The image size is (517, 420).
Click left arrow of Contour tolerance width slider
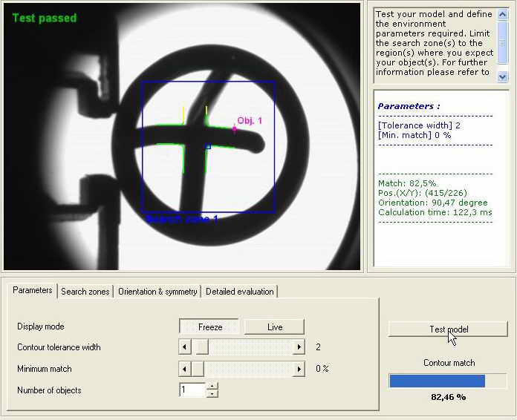tap(185, 347)
